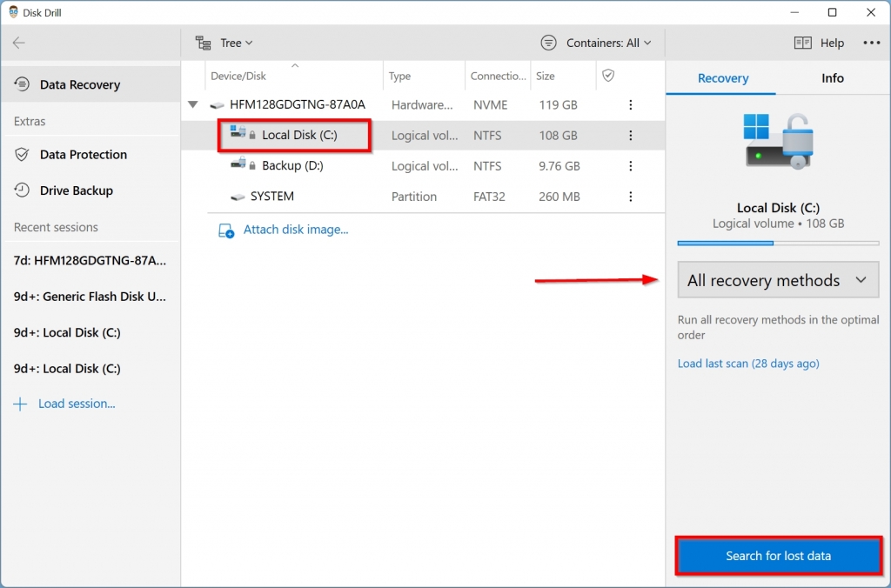This screenshot has height=588, width=891.
Task: Open Data Protection in sidebar
Action: tap(83, 155)
